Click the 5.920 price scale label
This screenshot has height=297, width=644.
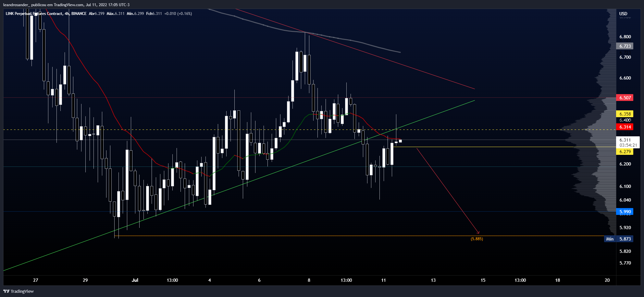pyautogui.click(x=625, y=228)
